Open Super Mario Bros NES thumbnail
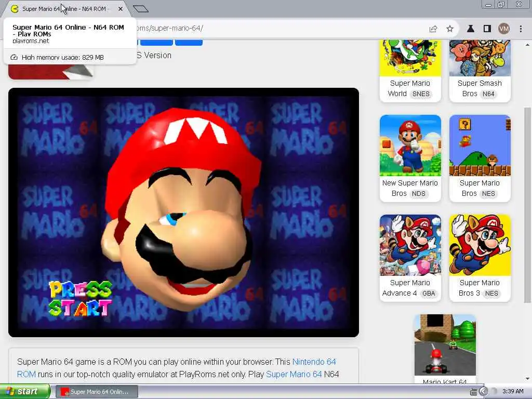The height and width of the screenshot is (399, 532). pyautogui.click(x=480, y=145)
